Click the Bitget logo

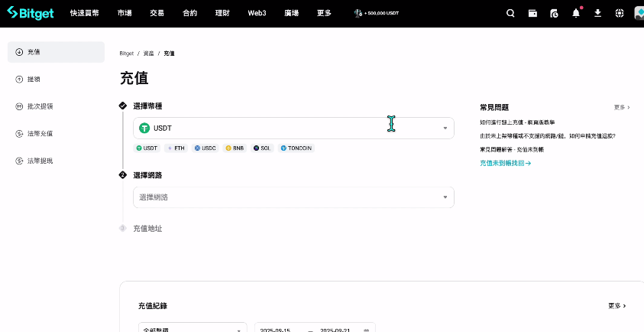pos(31,13)
